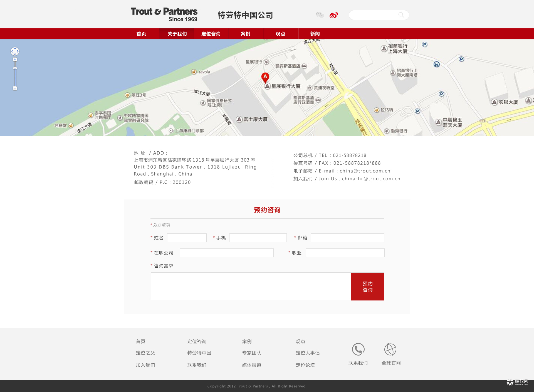The width and height of the screenshot is (534, 392).
Task: Click email china-hr@trout.com.cn
Action: (371, 179)
